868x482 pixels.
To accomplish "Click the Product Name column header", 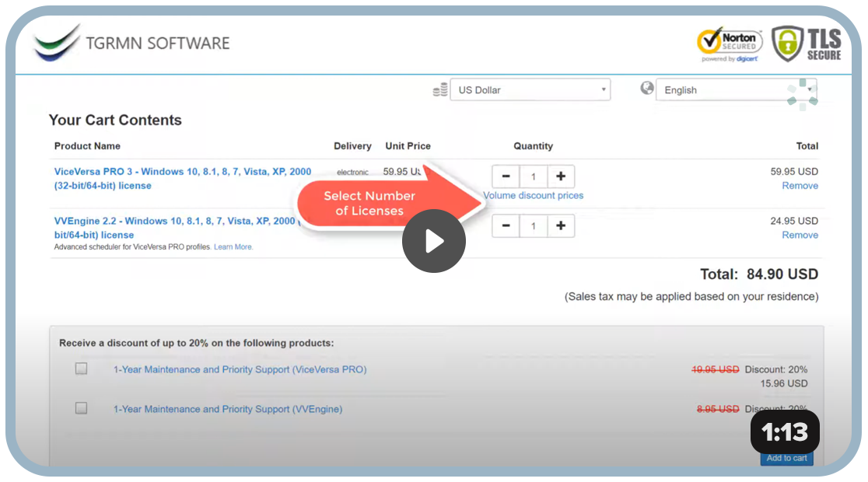I will tap(87, 146).
